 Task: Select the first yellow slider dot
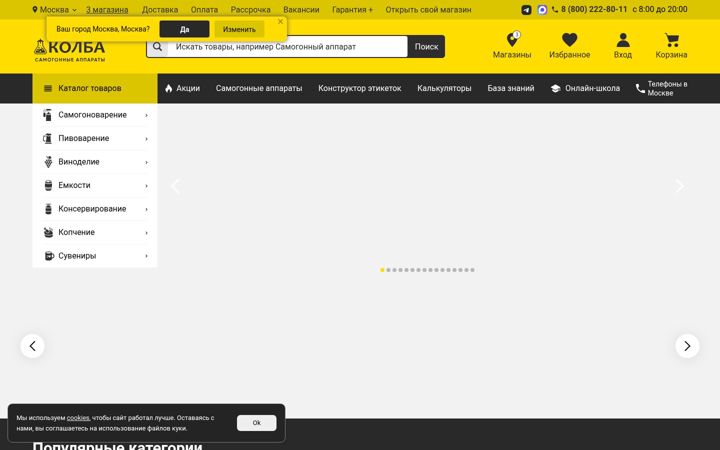pos(382,270)
